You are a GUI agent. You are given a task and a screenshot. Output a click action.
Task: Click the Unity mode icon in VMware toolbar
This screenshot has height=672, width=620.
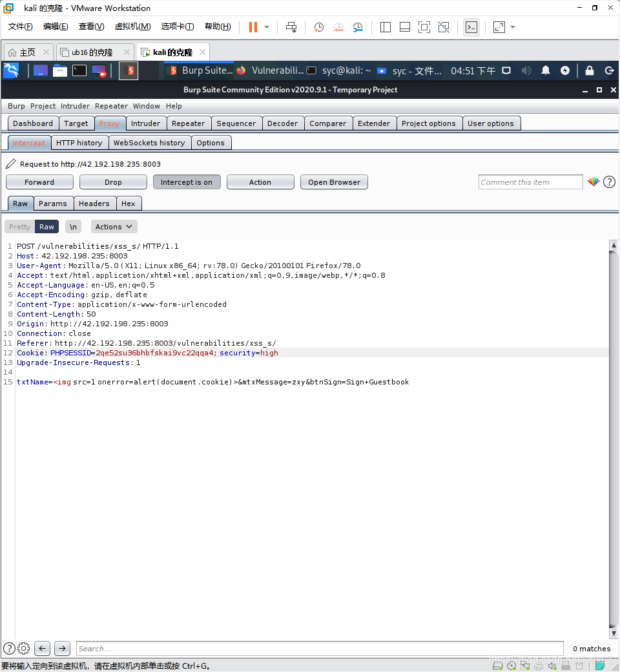click(444, 27)
